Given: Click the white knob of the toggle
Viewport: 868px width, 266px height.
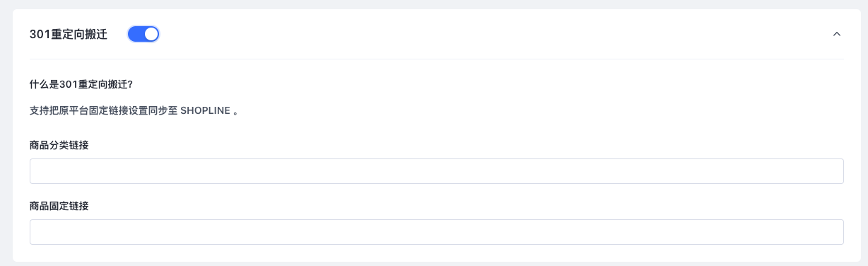Looking at the screenshot, I should [151, 34].
